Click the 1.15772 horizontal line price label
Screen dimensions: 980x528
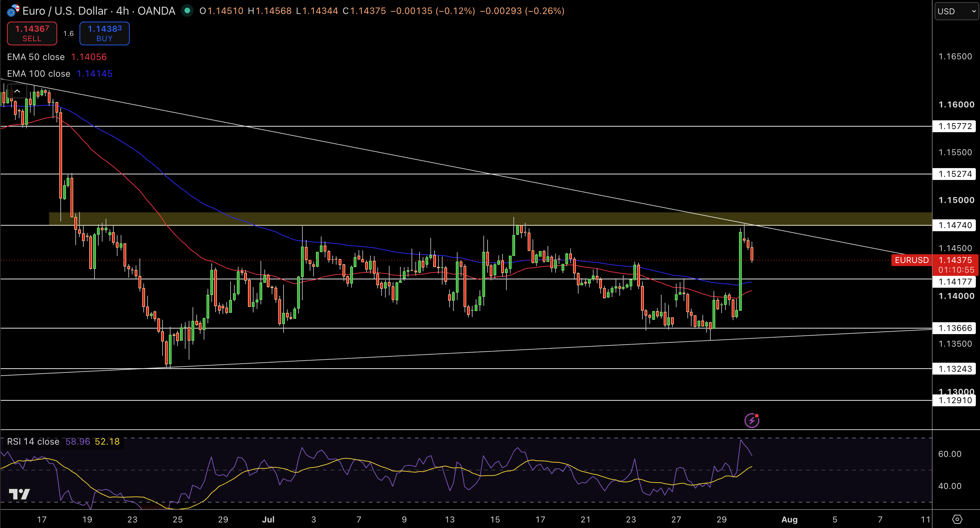955,126
